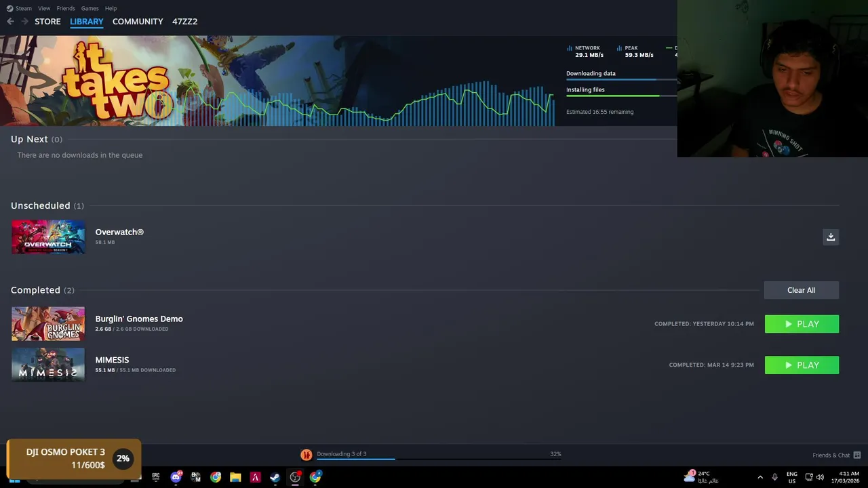
Task: Open Discord from the taskbar
Action: click(176, 477)
